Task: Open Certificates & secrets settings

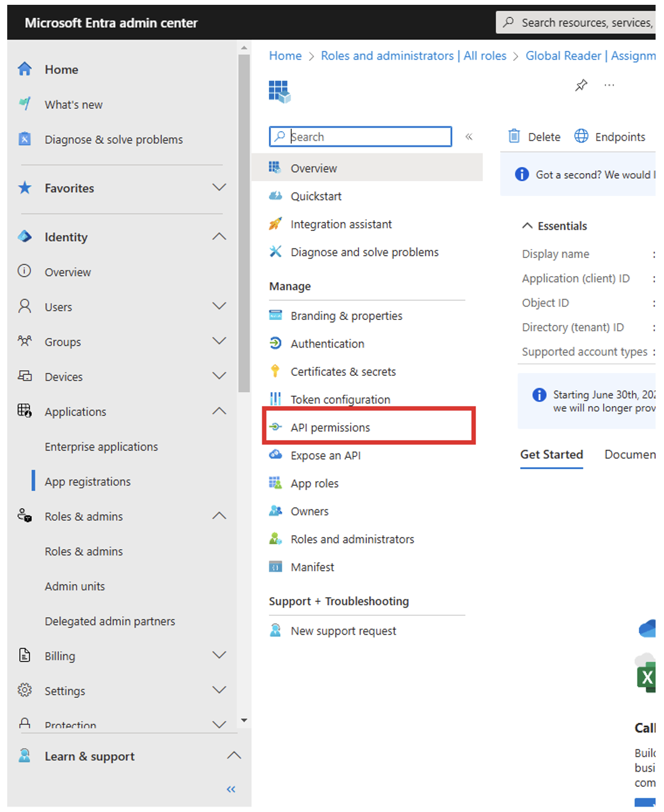Action: (x=343, y=371)
